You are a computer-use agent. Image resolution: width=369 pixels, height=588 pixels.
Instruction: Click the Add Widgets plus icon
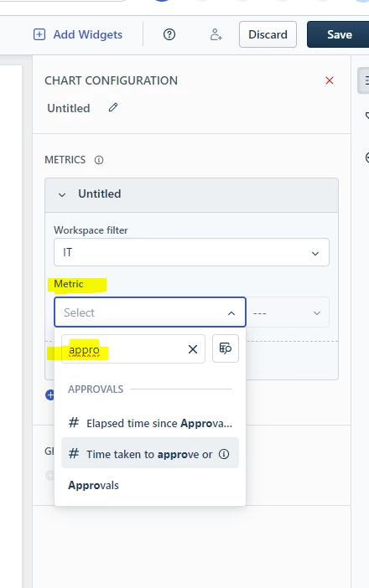tap(39, 34)
